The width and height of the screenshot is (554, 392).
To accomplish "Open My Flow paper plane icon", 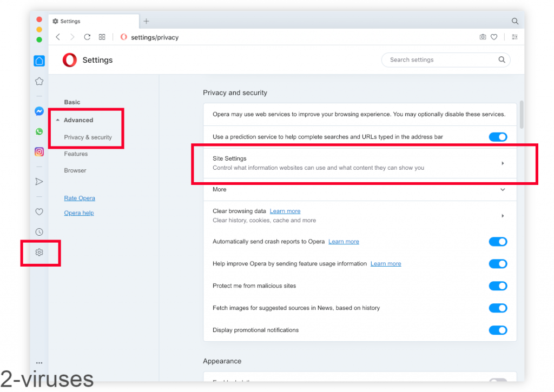I will click(x=39, y=181).
